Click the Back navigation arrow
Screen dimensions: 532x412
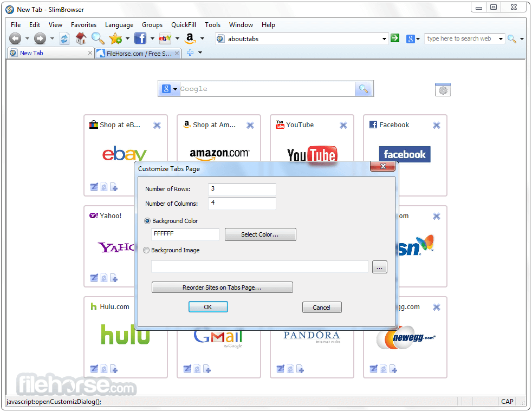click(x=15, y=38)
